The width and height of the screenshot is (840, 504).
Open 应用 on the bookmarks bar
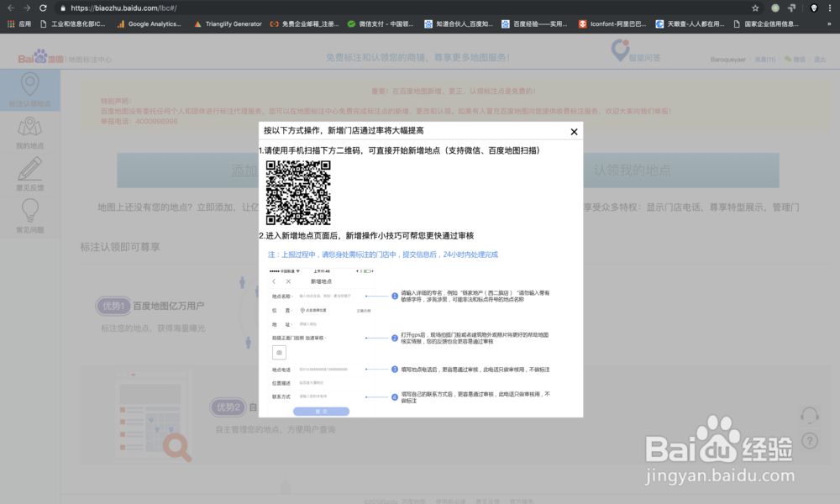coord(21,23)
